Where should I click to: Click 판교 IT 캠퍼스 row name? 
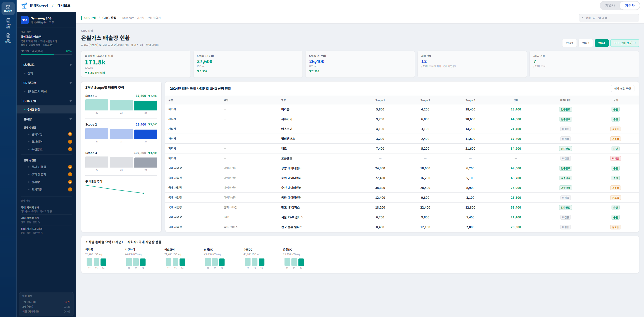coord(290,208)
